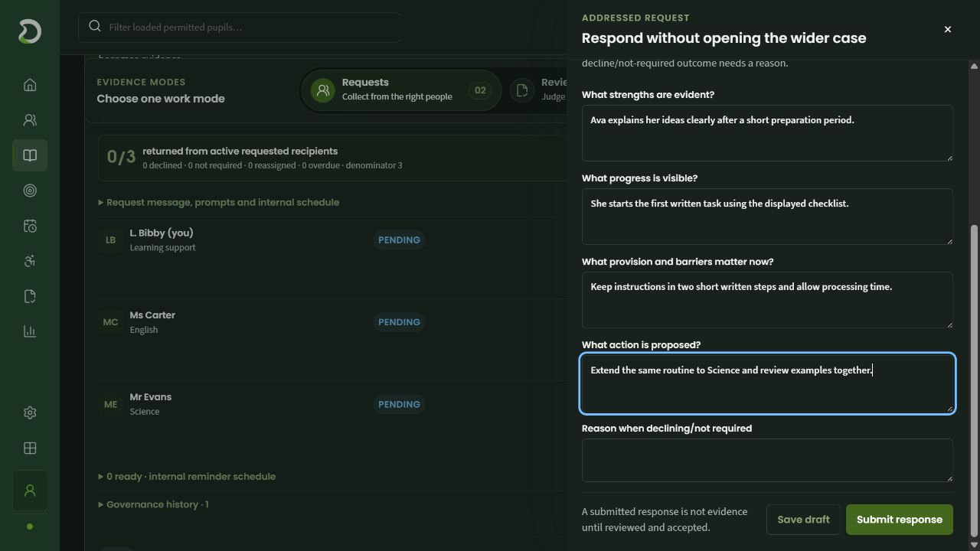Expand Request message, prompts and internal schedule
Viewport: 980px width, 551px height.
click(x=219, y=202)
